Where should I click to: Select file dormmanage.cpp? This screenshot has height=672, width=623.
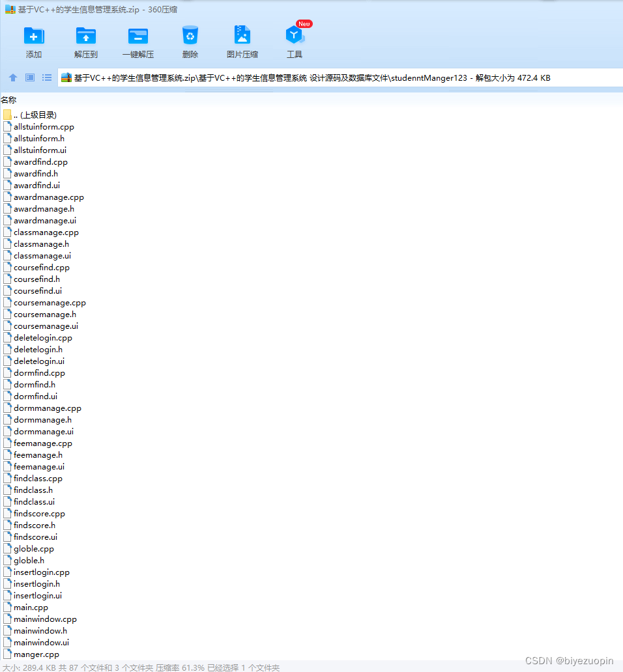(x=42, y=408)
